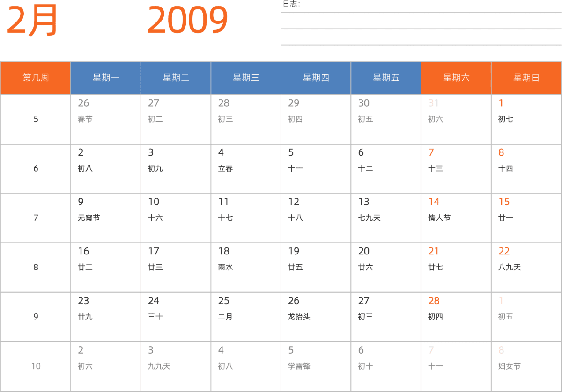Select date 29 labeled 初四
Image resolution: width=562 pixels, height=392 pixels.
316,119
